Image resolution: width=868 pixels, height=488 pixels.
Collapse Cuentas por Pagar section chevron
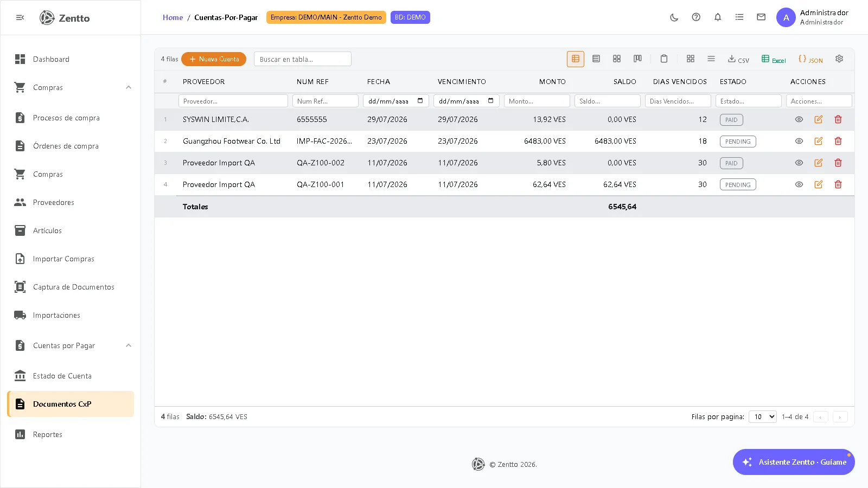(x=129, y=345)
